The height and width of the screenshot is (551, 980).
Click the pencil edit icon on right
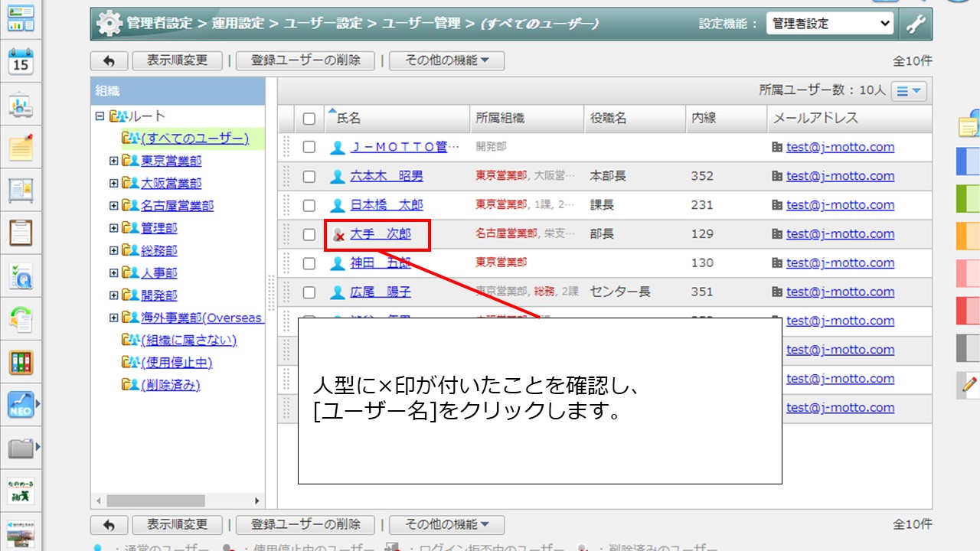click(x=969, y=385)
